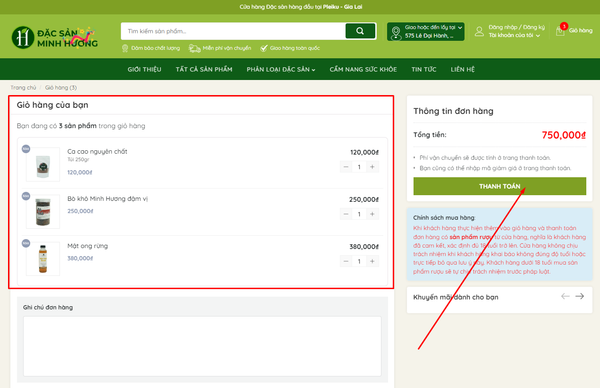Increase Bò khô Minh Hương quantity
600x388 pixels.
(x=372, y=214)
